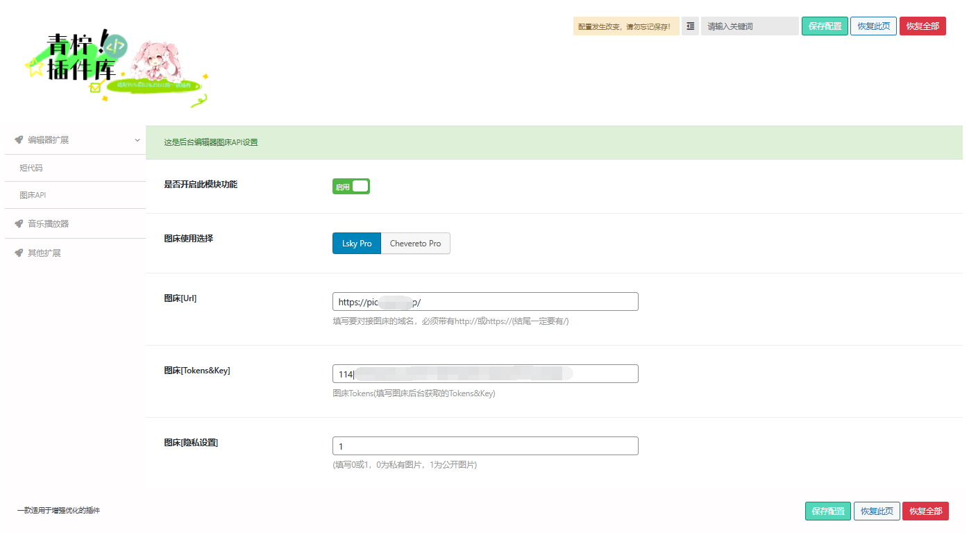Click the Url hint text about http://
Viewport: 969px width, 560px height.
coord(450,321)
